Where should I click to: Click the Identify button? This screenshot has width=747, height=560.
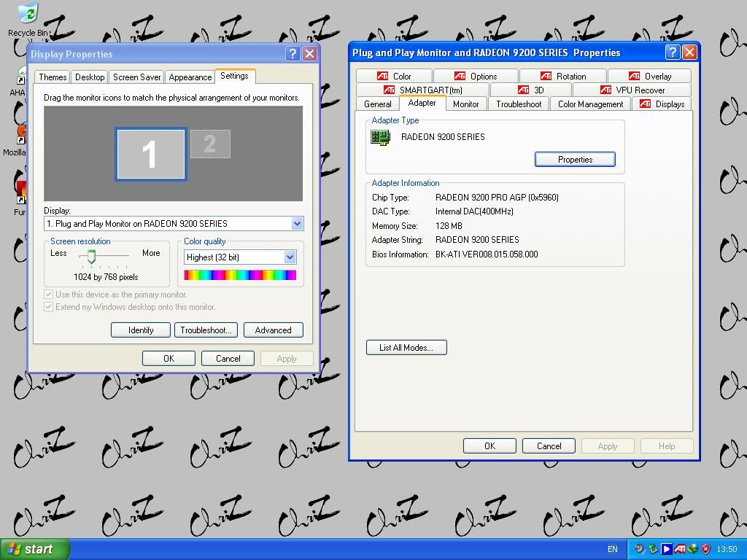pos(141,330)
